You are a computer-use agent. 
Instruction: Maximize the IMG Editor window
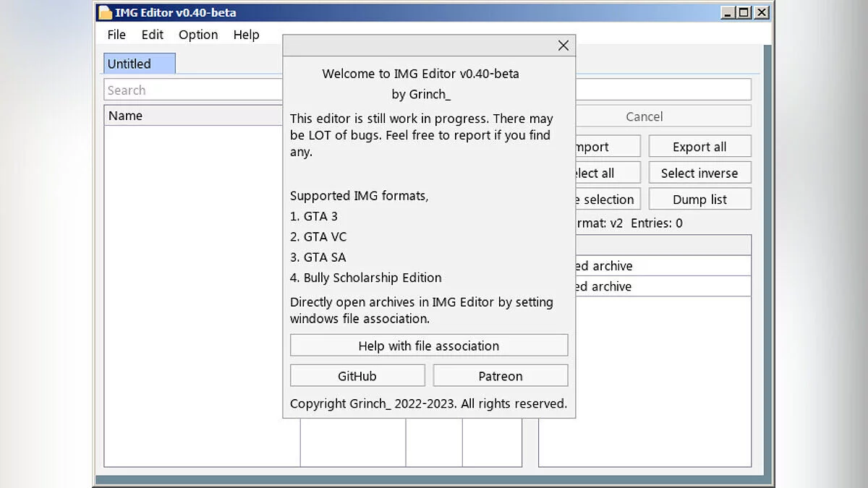744,12
